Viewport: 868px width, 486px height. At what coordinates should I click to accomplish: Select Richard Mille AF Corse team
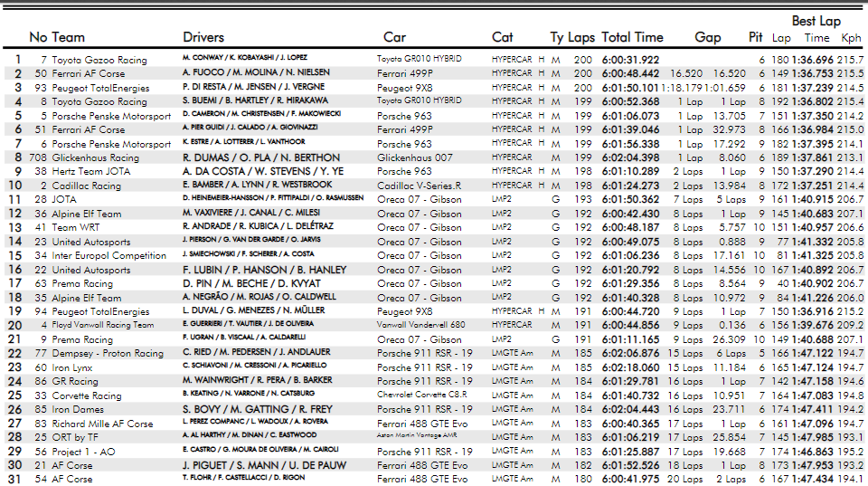pos(102,424)
